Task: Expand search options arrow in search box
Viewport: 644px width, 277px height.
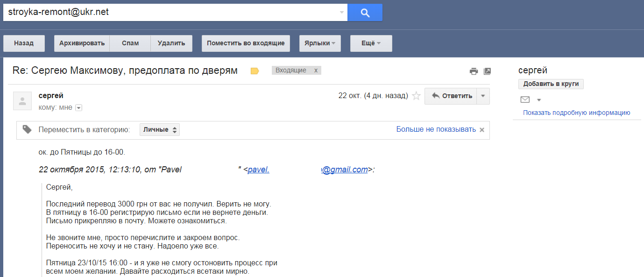Action: point(342,13)
